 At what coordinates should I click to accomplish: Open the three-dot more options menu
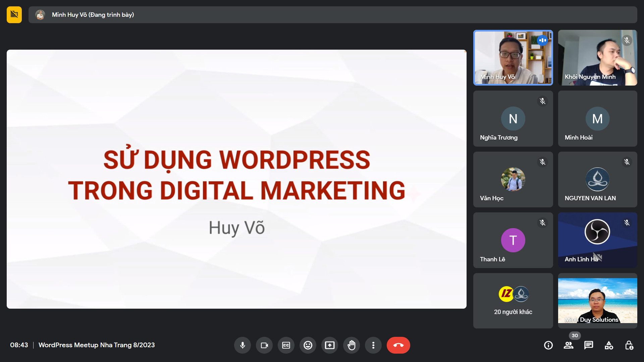pos(373,345)
